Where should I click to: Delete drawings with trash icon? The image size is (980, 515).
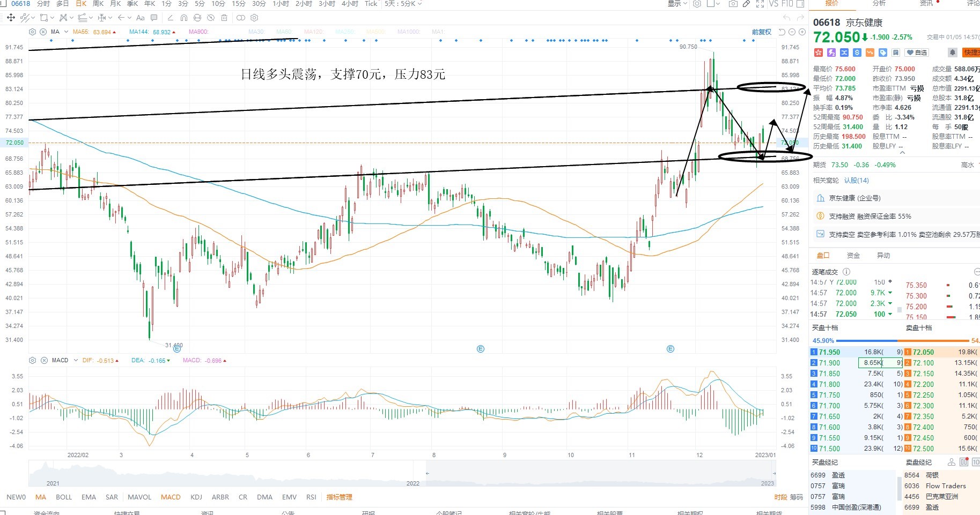click(224, 18)
